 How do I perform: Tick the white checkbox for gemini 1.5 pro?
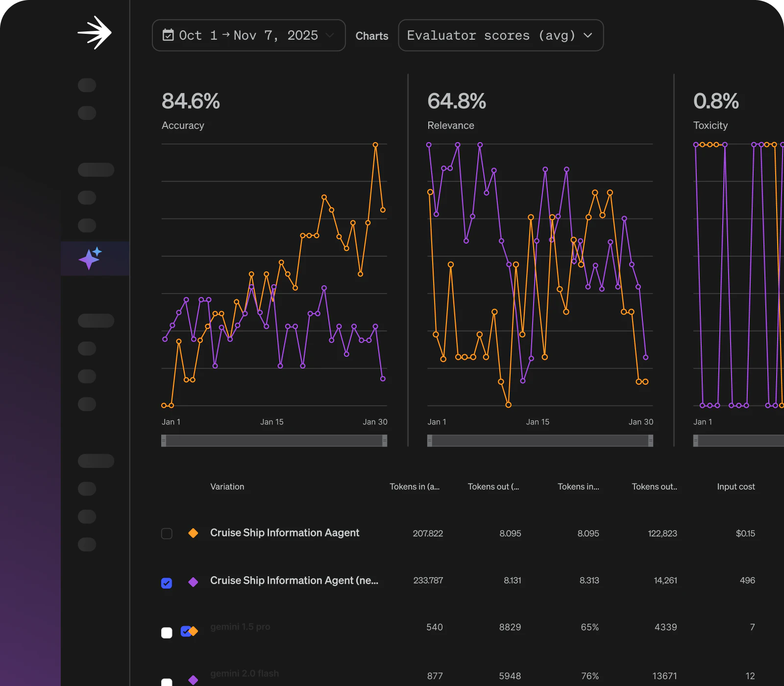coord(167,633)
